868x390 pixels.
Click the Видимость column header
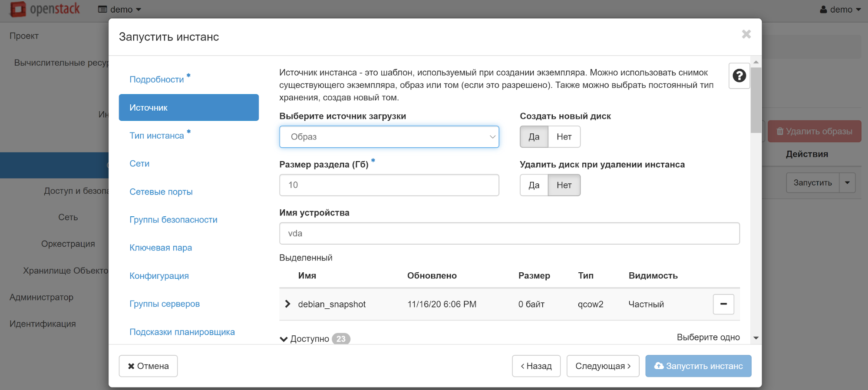[x=653, y=276]
